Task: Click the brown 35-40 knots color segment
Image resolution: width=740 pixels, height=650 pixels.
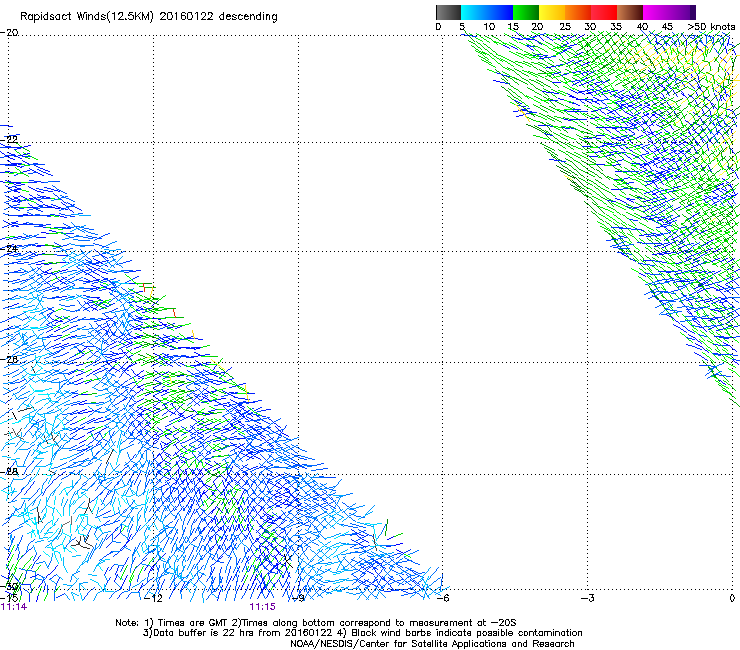Action: coord(630,12)
